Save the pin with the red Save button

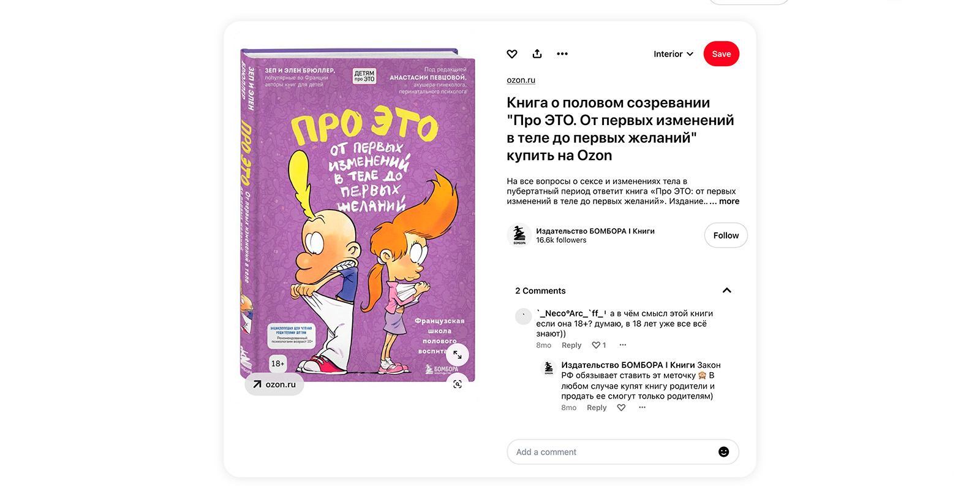[722, 54]
